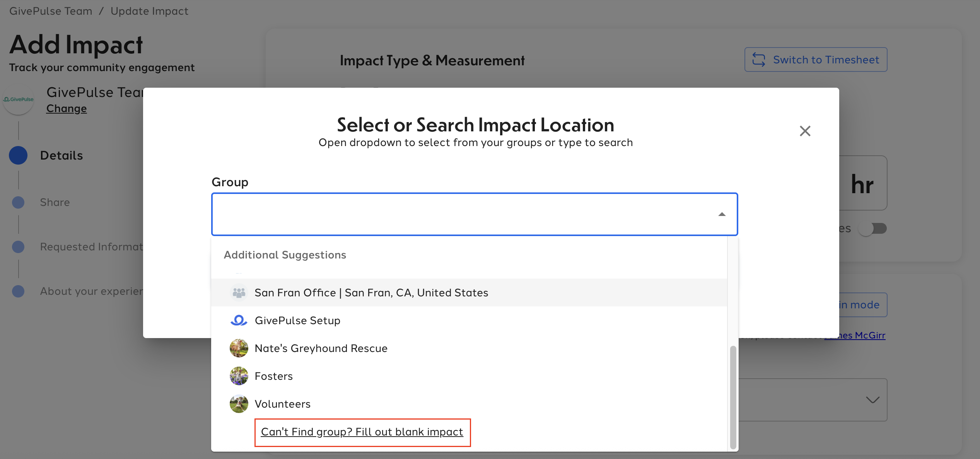Go to the Requested Information step
Screen dimensions: 980x459
tap(77, 246)
